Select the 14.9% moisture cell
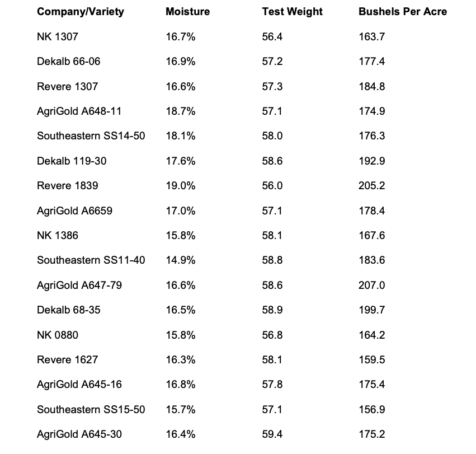Image resolution: width=476 pixels, height=454 pixels. [180, 260]
